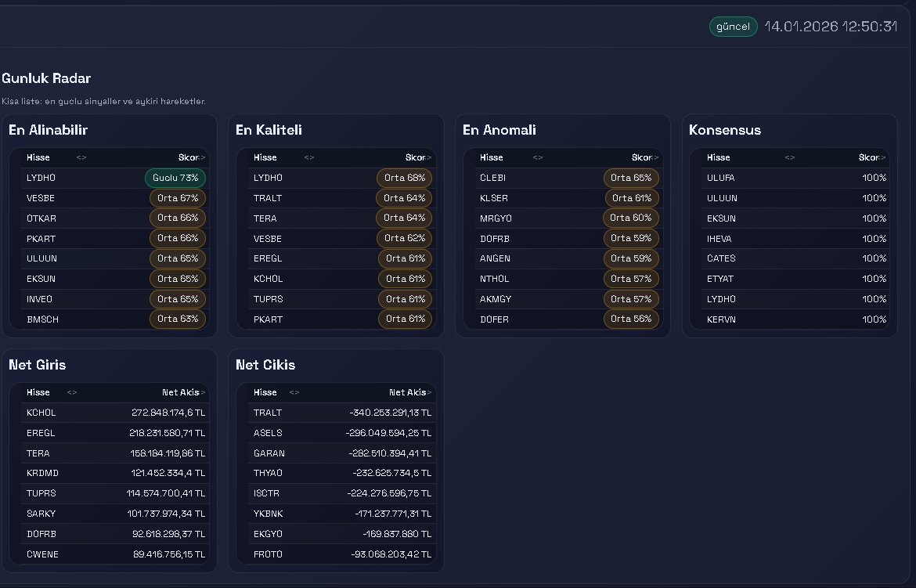Viewport: 916px width, 588px height.
Task: Sort En Kaliteli by Hisse arrows icon
Action: coord(309,158)
